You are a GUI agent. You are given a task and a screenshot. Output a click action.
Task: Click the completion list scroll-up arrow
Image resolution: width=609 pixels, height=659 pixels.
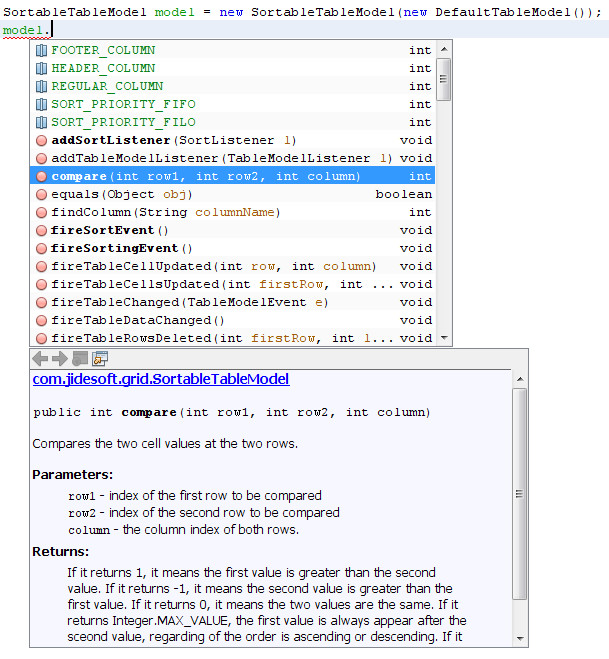coord(443,49)
